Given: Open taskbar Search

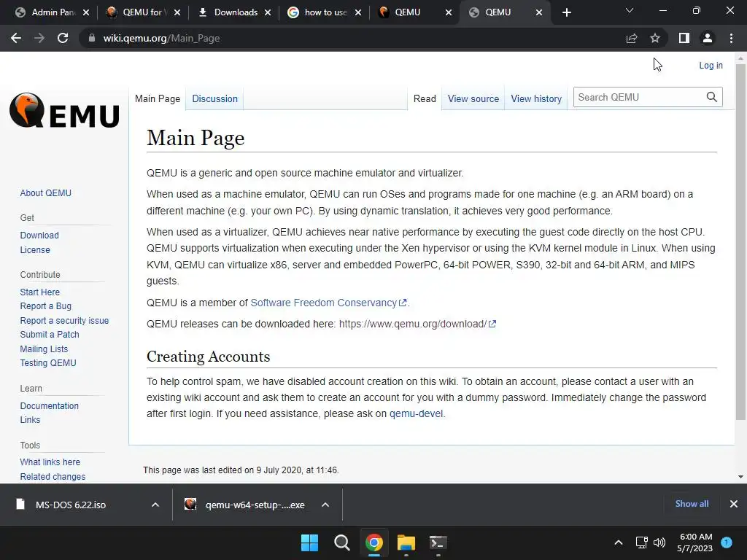Looking at the screenshot, I should click(x=341, y=542).
